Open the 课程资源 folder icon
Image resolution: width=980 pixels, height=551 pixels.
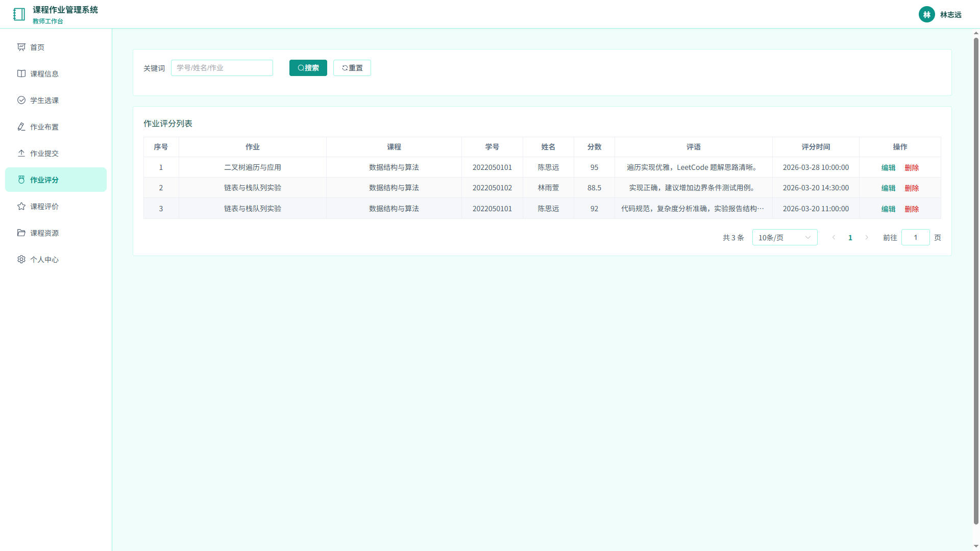[21, 233]
